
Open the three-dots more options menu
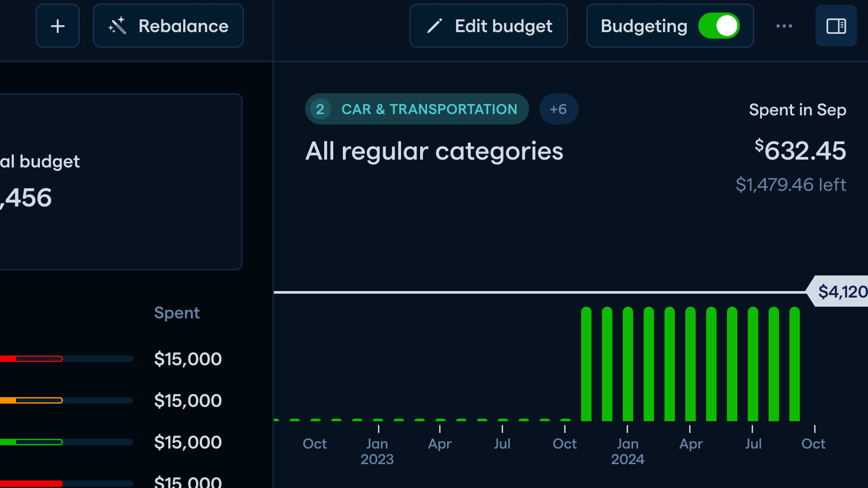(x=784, y=26)
